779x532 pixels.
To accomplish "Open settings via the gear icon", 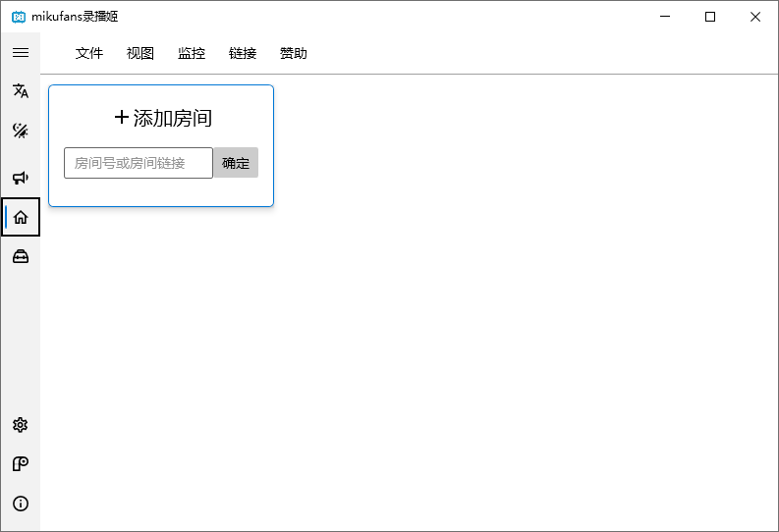I will [x=20, y=425].
